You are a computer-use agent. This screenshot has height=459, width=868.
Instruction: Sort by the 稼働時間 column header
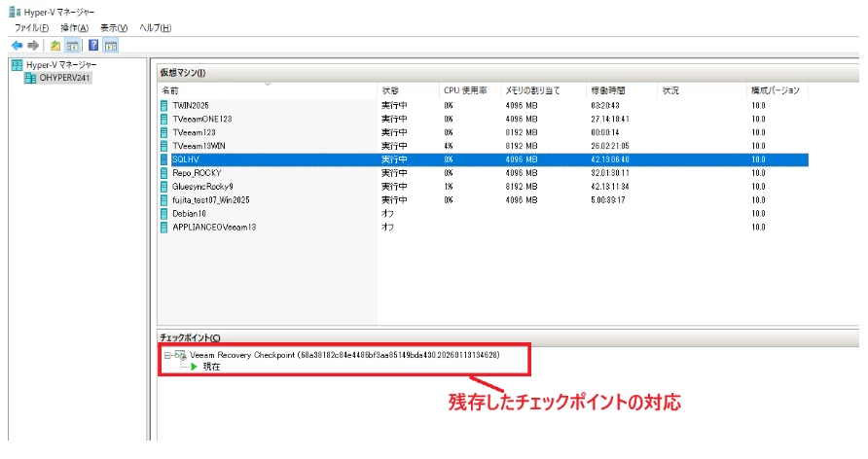tap(621, 90)
